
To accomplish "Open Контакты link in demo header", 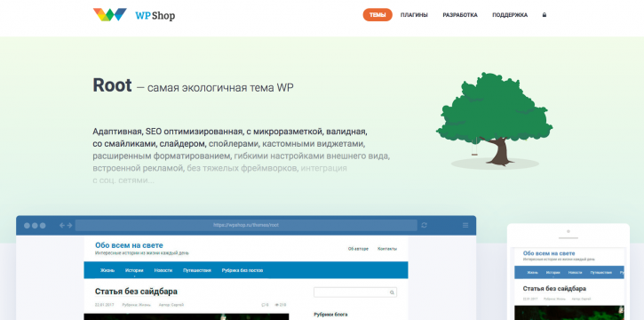I will (x=387, y=249).
